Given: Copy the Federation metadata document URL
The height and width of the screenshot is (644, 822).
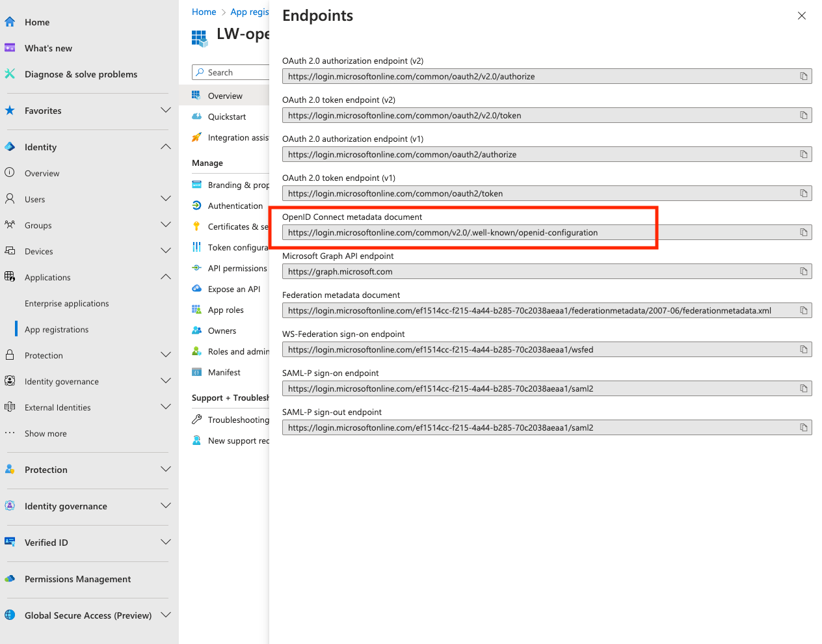Looking at the screenshot, I should [x=804, y=310].
